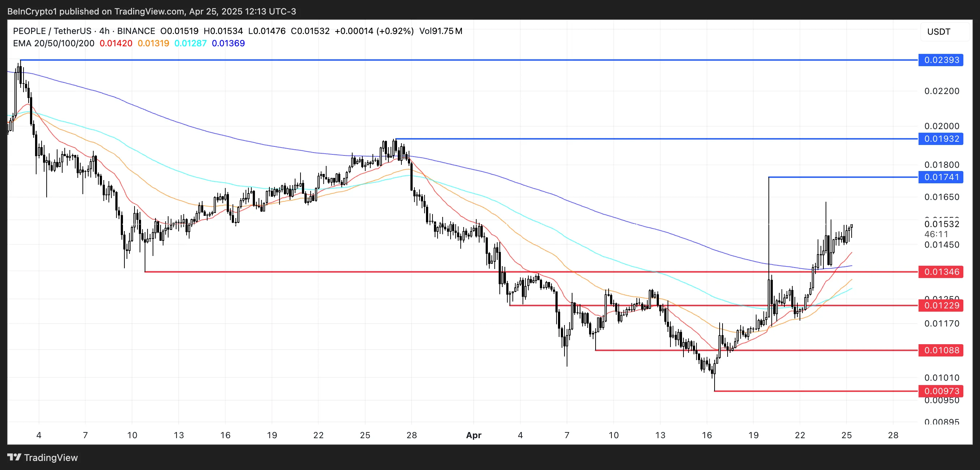
Task: Select the BINANCE exchange label
Action: tap(136, 31)
